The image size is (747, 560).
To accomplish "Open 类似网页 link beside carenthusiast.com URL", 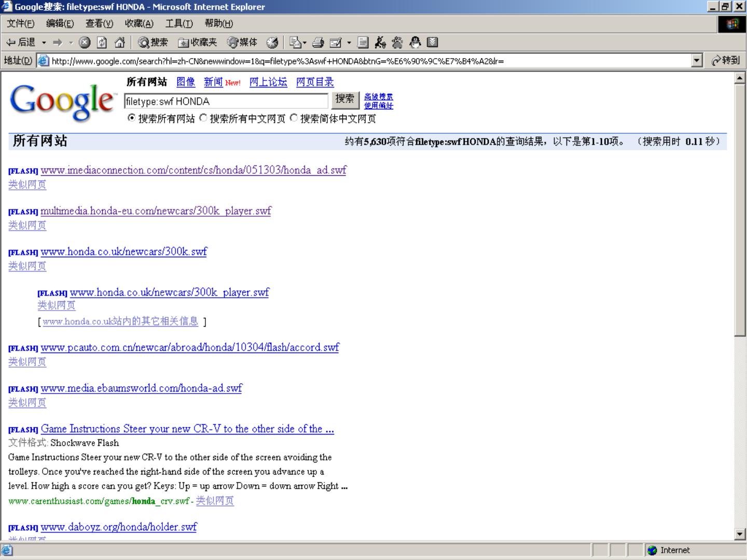I will [215, 501].
